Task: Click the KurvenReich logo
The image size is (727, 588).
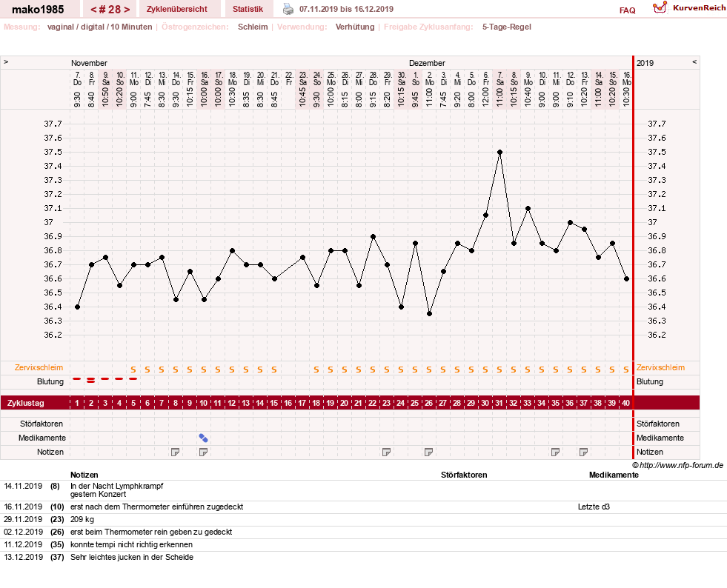Action: [688, 8]
